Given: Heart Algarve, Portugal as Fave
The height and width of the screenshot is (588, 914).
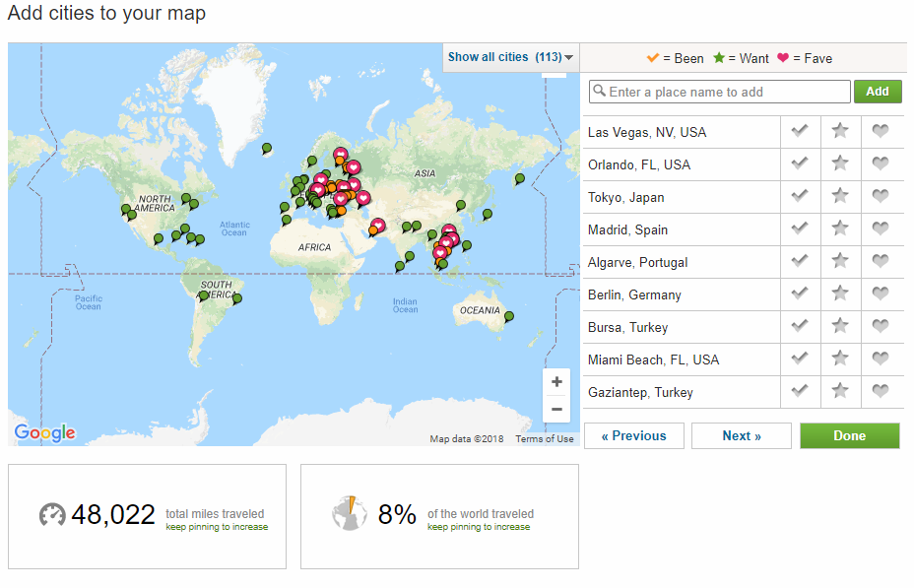Looking at the screenshot, I should 881,261.
